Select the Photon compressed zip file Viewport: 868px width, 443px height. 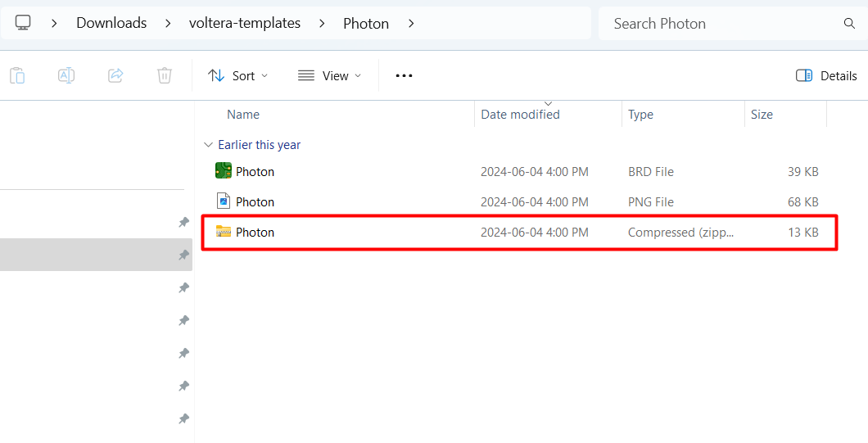519,233
